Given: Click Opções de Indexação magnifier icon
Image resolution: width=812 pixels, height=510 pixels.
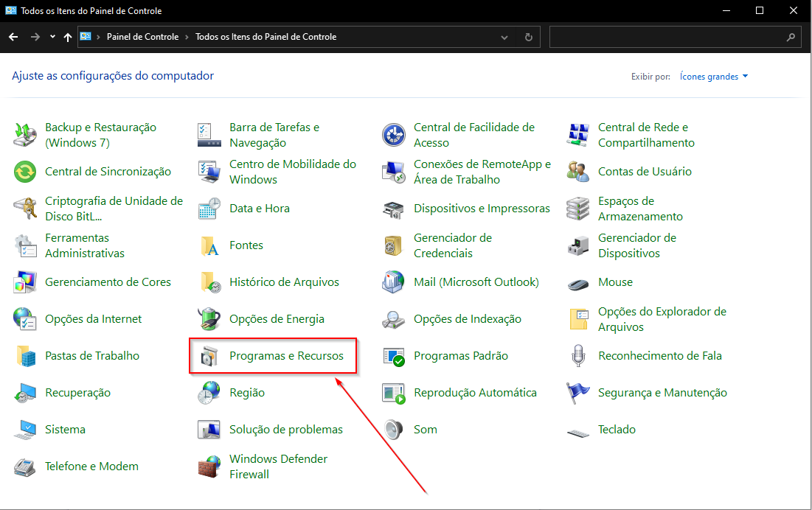Looking at the screenshot, I should click(x=394, y=319).
